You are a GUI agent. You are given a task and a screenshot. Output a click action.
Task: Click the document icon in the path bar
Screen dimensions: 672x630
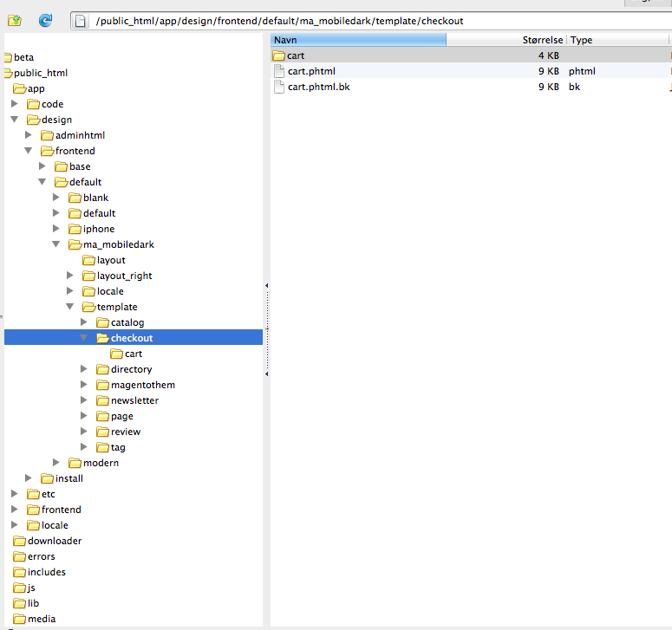(x=80, y=21)
